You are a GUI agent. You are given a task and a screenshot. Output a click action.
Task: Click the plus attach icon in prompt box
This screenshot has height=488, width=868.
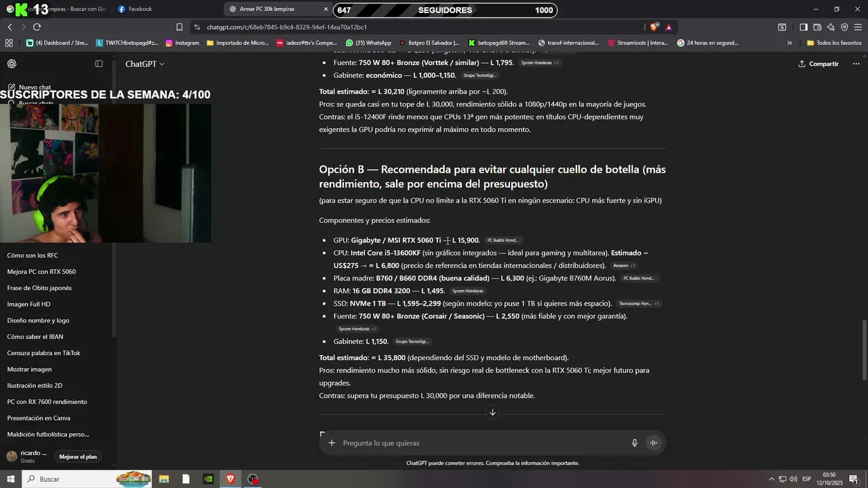332,443
